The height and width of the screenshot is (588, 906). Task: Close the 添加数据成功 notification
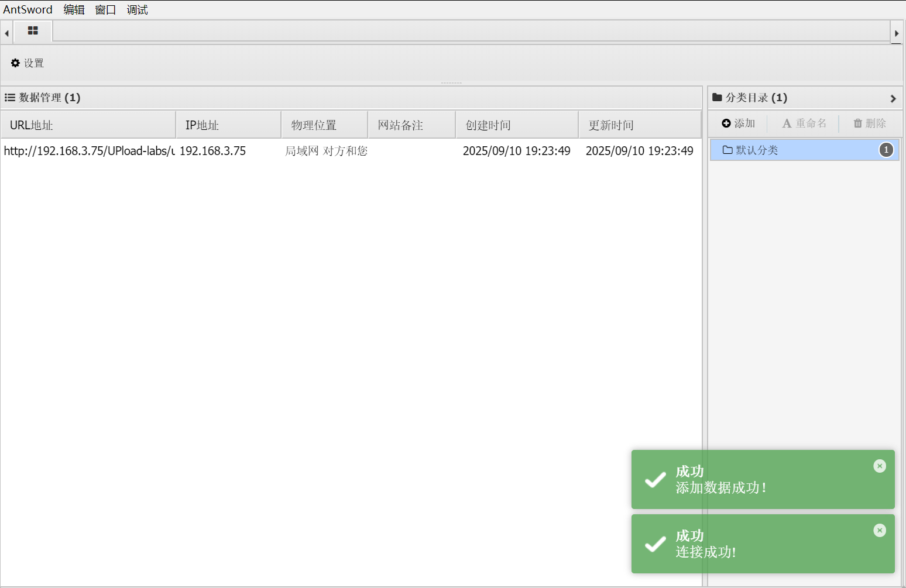tap(880, 466)
